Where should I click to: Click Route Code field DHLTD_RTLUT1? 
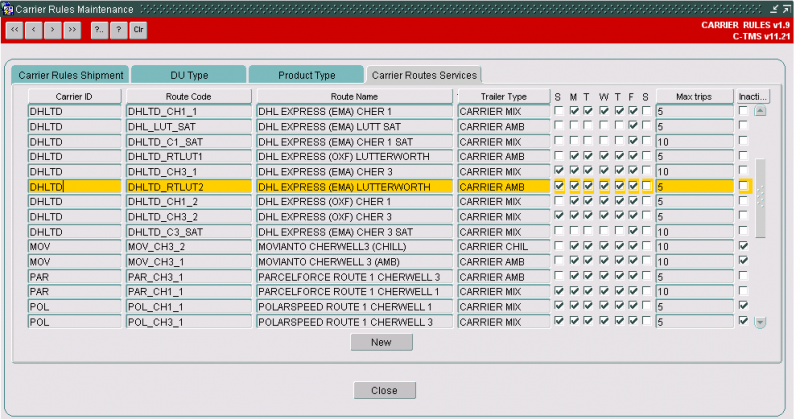189,156
